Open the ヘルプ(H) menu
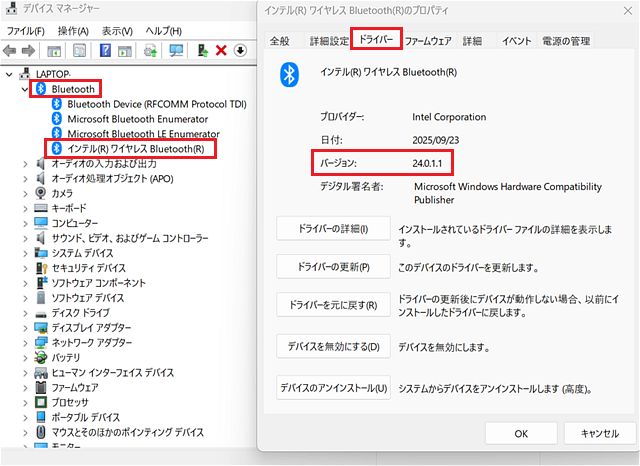Viewport: 640px width, 466px height. [x=164, y=31]
